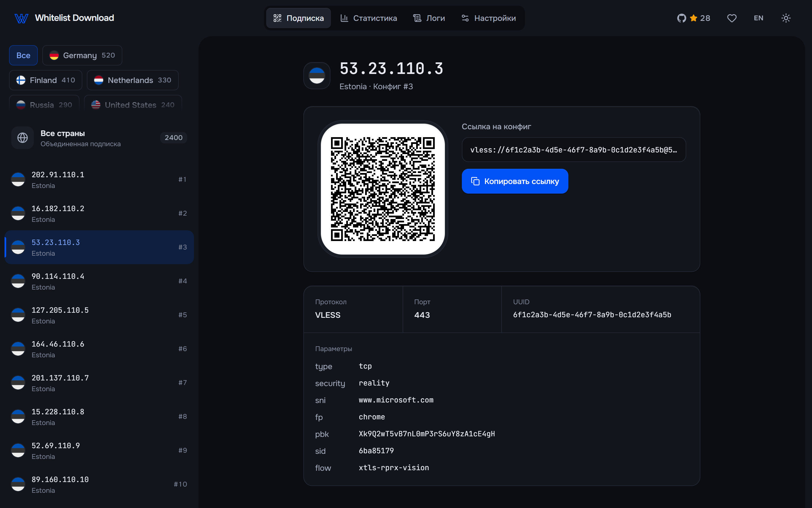Click Estonia flag beside 164.46.110.6
Viewport: 812px width, 508px height.
[x=18, y=349]
